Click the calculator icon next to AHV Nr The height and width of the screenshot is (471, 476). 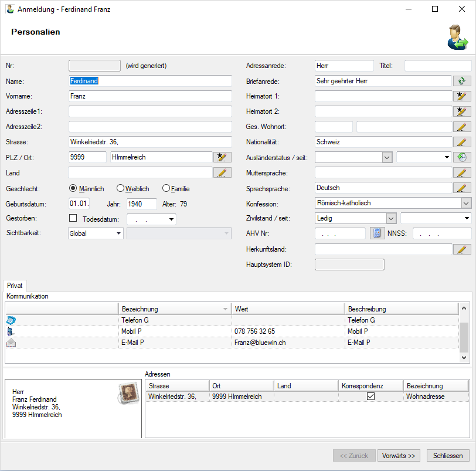(377, 233)
